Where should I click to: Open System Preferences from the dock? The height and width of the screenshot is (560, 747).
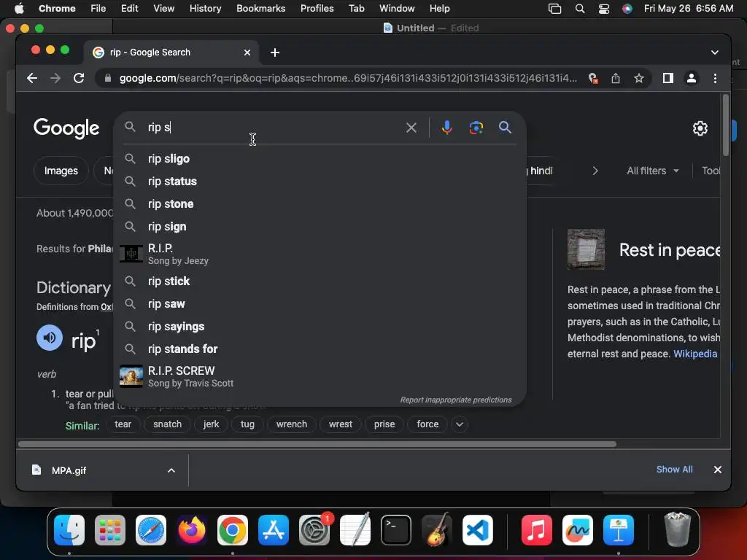click(314, 530)
